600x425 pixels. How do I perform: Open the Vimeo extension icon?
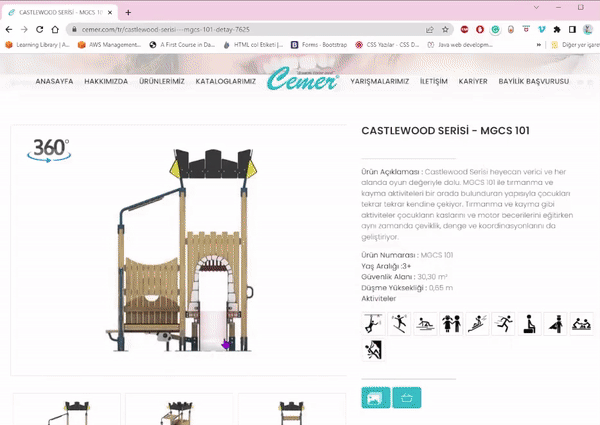click(541, 29)
